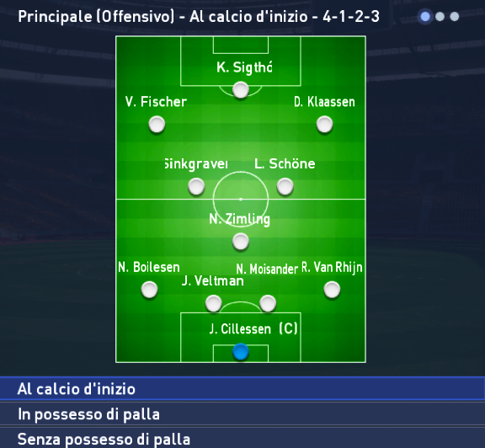Choose 'Senza possesso di palla' option
The image size is (485, 448).
[242, 439]
